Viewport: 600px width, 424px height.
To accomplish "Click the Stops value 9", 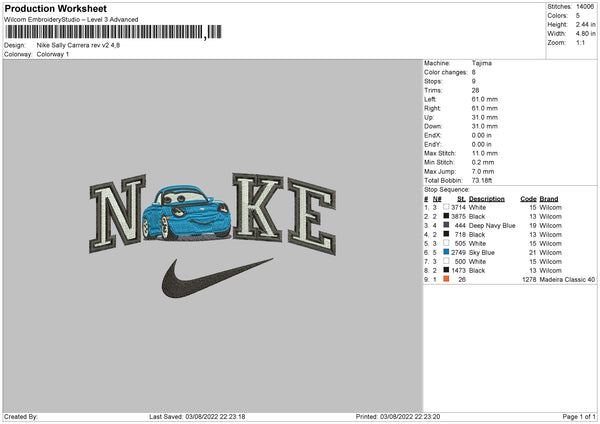I will [474, 81].
